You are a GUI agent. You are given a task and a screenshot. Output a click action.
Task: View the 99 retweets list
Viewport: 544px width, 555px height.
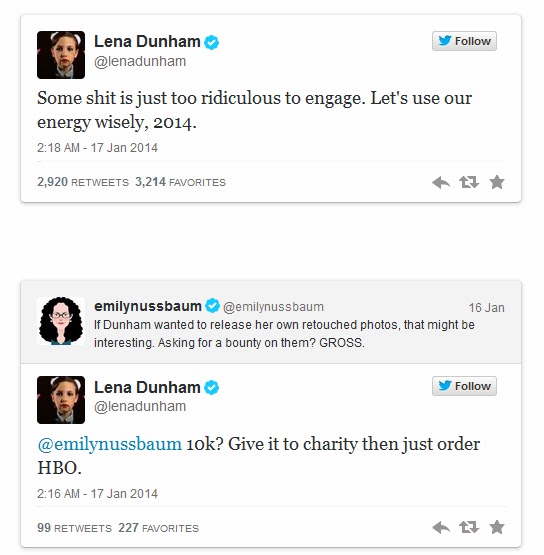point(74,528)
